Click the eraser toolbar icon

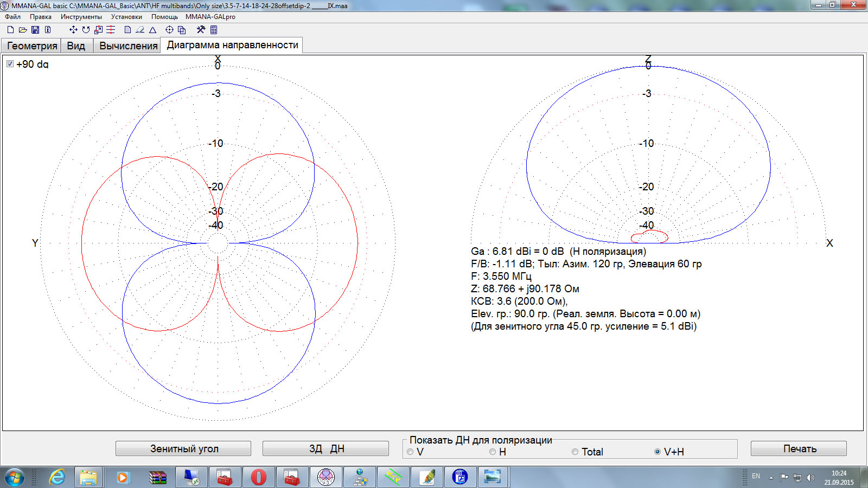click(140, 30)
